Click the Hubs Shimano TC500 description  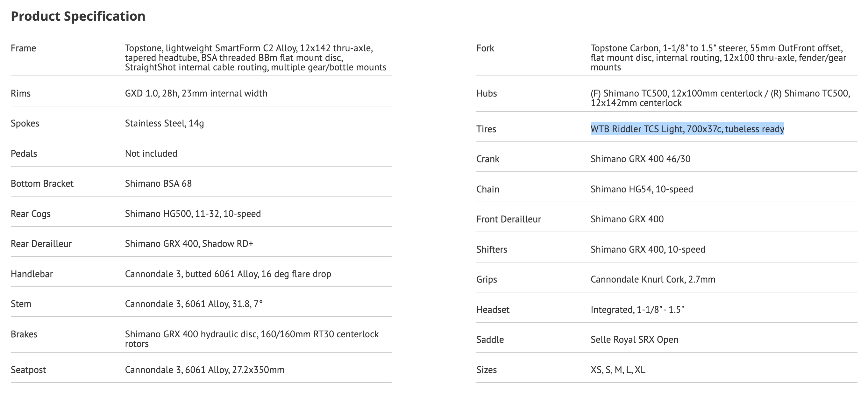(720, 98)
